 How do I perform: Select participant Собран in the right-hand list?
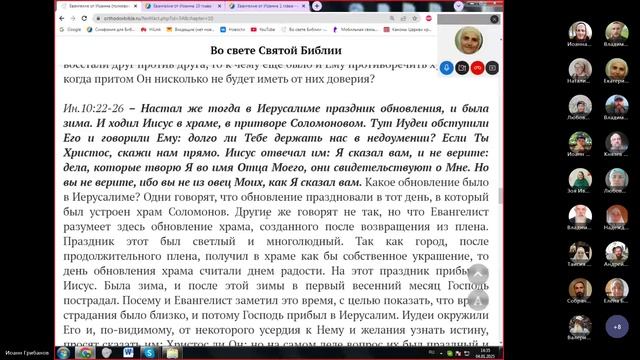pyautogui.click(x=580, y=290)
